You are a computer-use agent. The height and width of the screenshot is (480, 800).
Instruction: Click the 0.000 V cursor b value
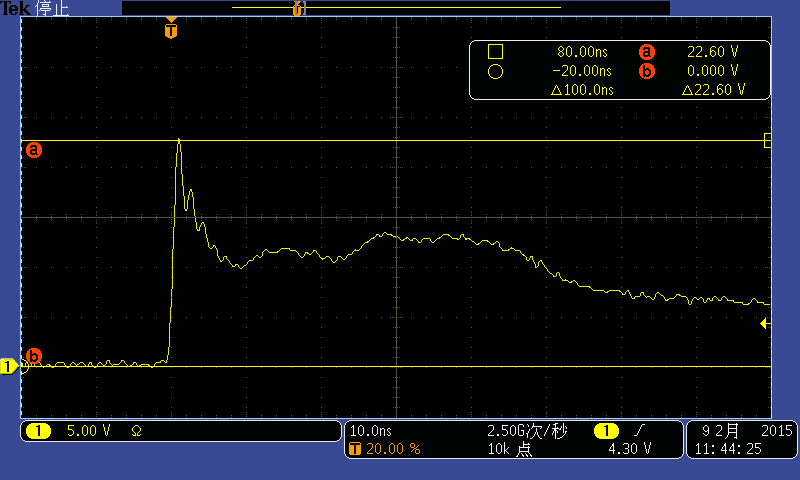[712, 71]
